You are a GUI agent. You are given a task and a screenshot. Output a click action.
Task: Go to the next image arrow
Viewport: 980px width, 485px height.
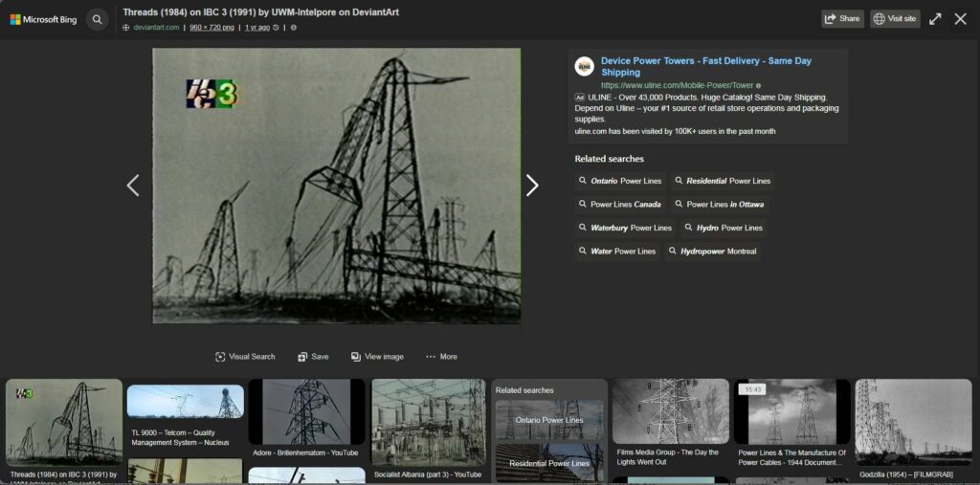coord(532,186)
